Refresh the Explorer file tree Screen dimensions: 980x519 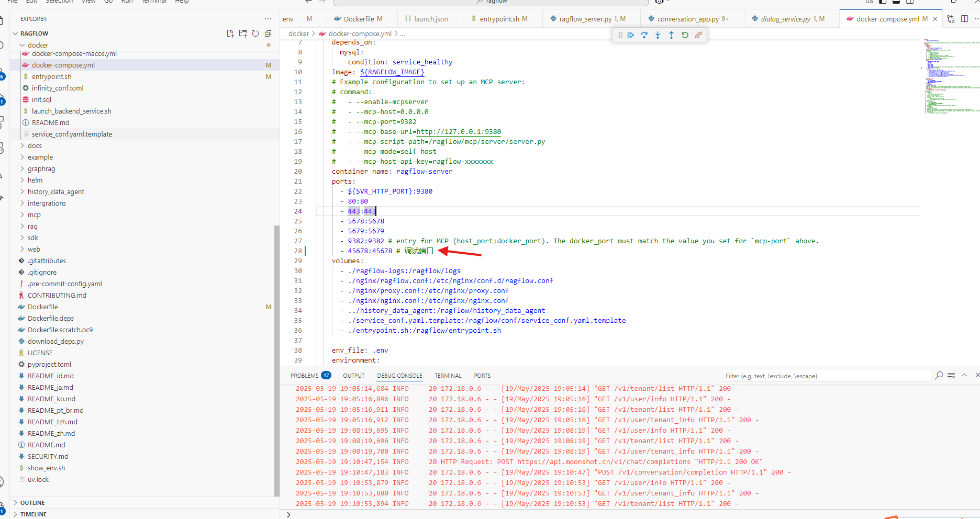(x=255, y=33)
